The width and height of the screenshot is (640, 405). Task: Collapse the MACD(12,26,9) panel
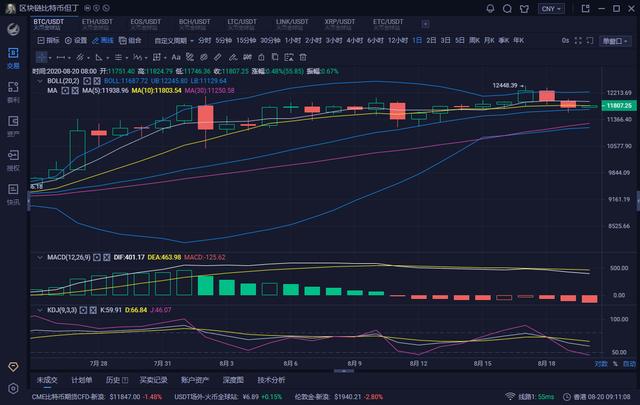[40, 257]
